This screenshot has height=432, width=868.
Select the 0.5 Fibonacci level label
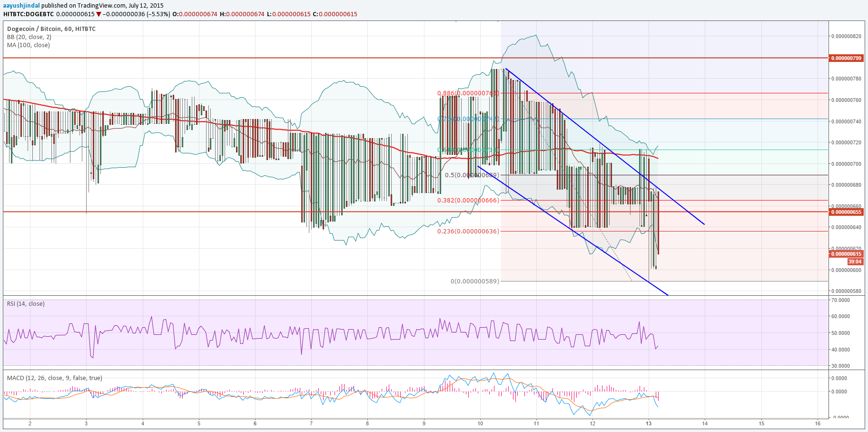[472, 175]
